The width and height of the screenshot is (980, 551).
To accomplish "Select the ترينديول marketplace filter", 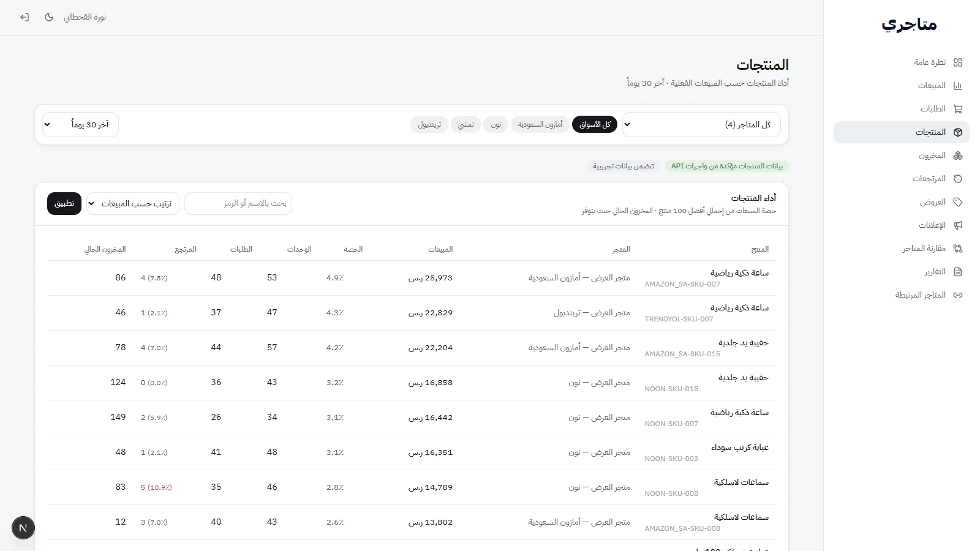I will tap(429, 124).
